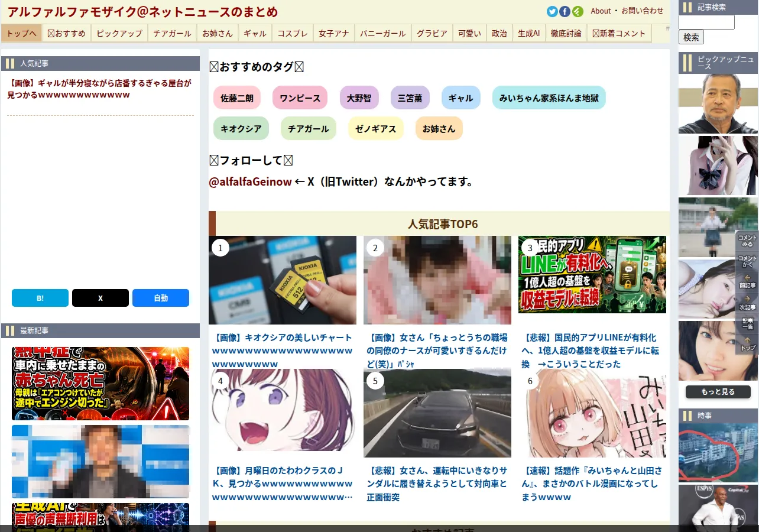Viewport: 759px width, 532px height.
Task: Select the 女子アナ navigation tab
Action: point(334,34)
